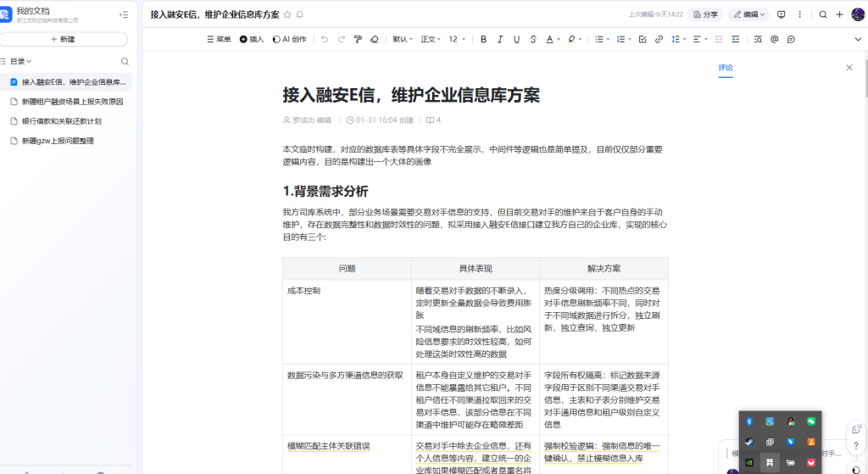Clear formatting with the eraser icon
The image size is (868, 474).
pos(375,39)
